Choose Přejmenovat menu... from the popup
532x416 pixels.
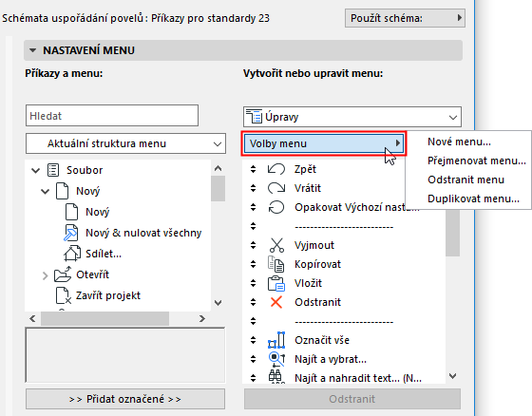(x=476, y=161)
